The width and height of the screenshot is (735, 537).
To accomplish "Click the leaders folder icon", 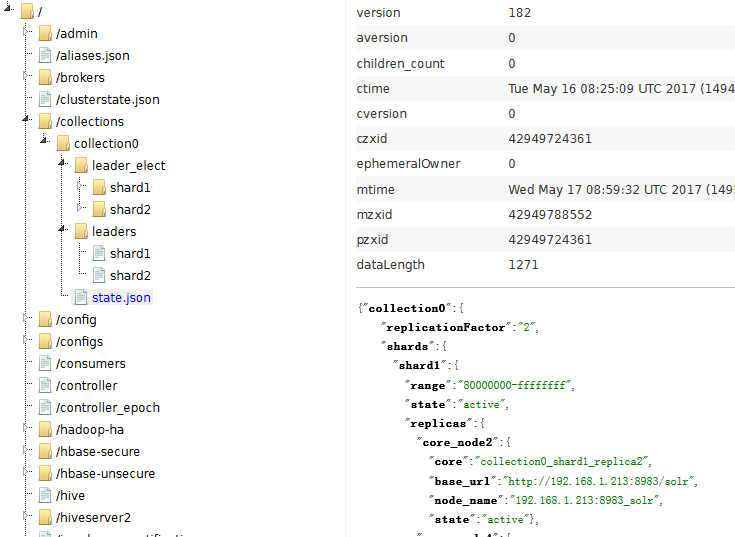I will [x=82, y=231].
